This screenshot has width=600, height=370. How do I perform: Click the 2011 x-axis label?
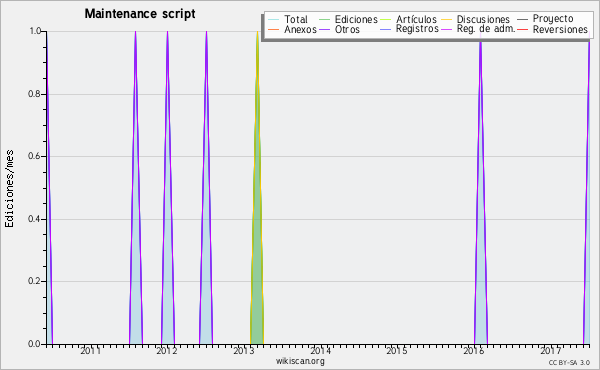(x=90, y=351)
